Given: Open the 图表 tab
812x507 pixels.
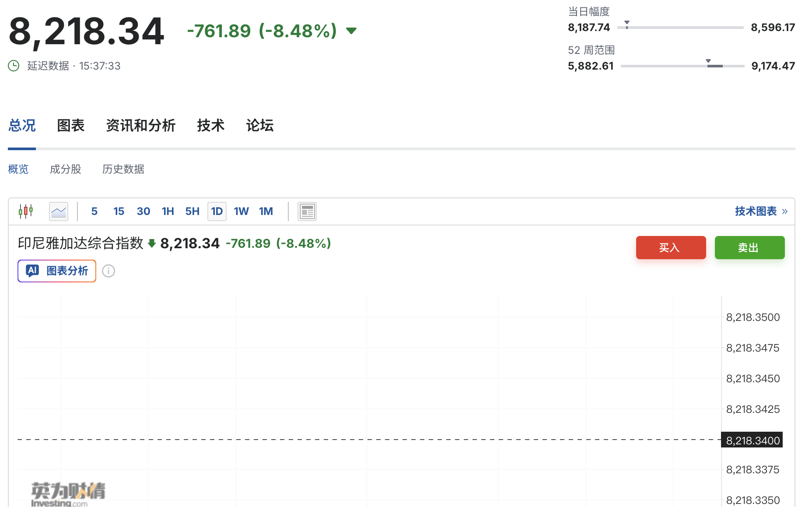Looking at the screenshot, I should 71,126.
